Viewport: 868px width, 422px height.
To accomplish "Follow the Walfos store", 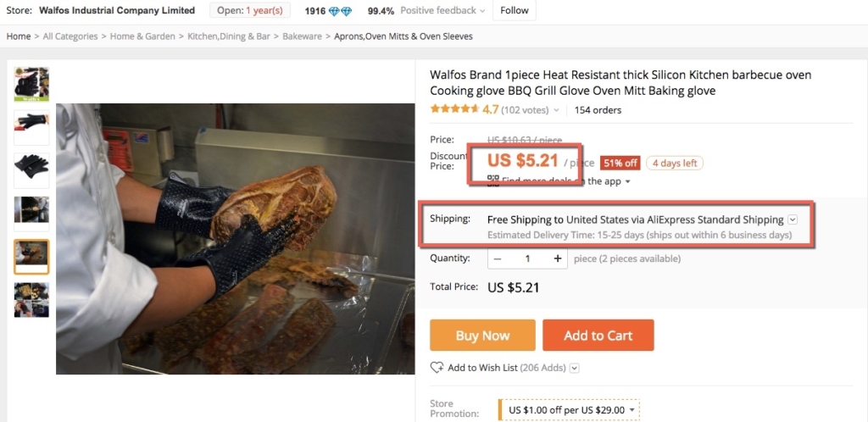I will coord(514,11).
